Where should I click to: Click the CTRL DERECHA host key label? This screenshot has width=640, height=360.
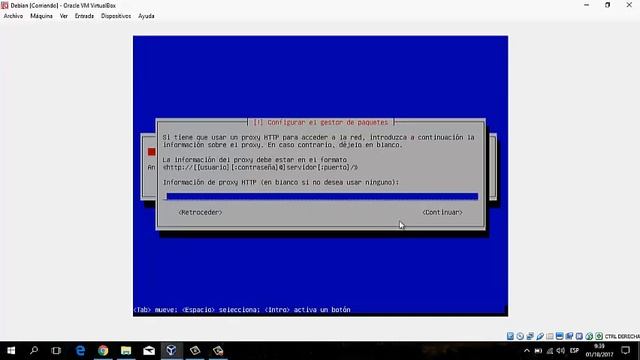(622, 336)
